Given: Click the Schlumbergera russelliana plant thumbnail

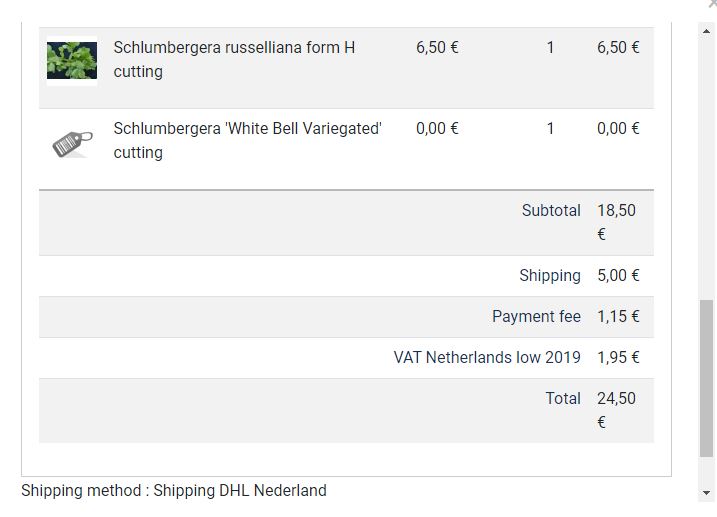Looking at the screenshot, I should coord(72,60).
